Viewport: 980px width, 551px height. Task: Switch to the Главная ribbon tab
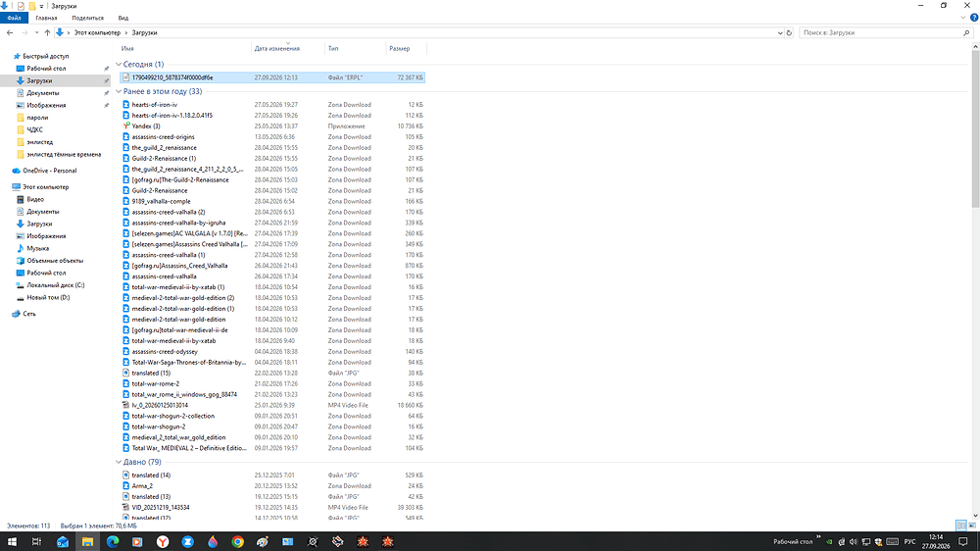46,18
